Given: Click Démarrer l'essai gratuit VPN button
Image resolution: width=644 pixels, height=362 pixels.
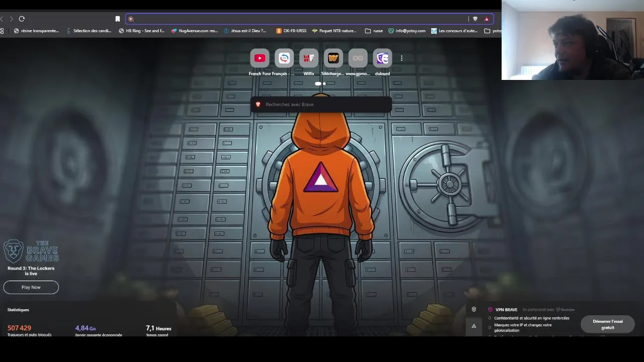Looking at the screenshot, I should pos(608,324).
